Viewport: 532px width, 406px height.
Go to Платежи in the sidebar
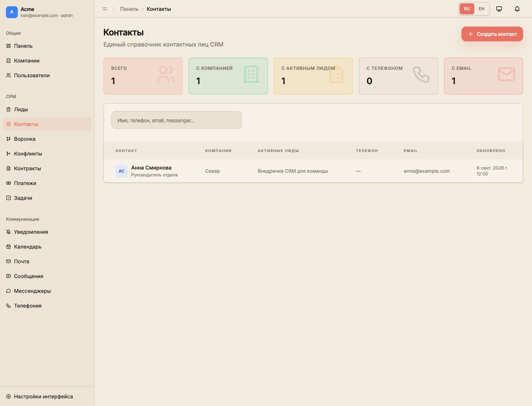pyautogui.click(x=47, y=183)
